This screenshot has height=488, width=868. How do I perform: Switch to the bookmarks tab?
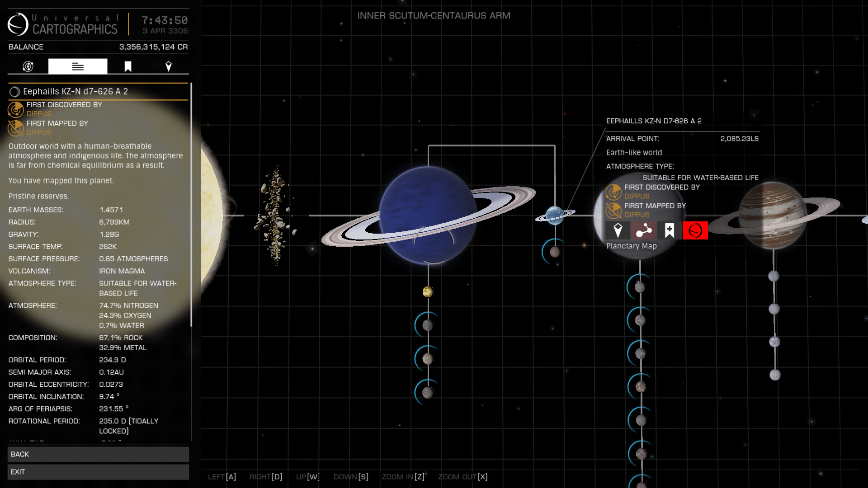click(128, 66)
